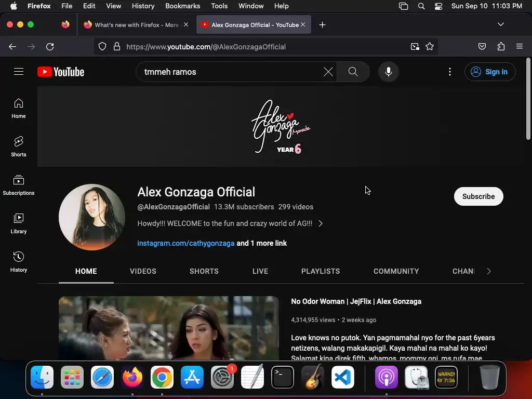This screenshot has height=399, width=532.
Task: Open the tracking protection shield icon
Action: pos(102,46)
